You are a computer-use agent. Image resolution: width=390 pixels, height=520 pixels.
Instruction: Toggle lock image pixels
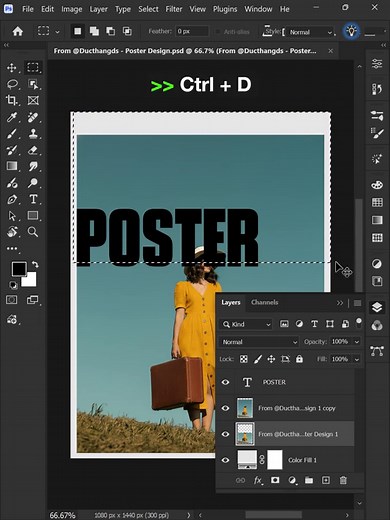[x=258, y=359]
